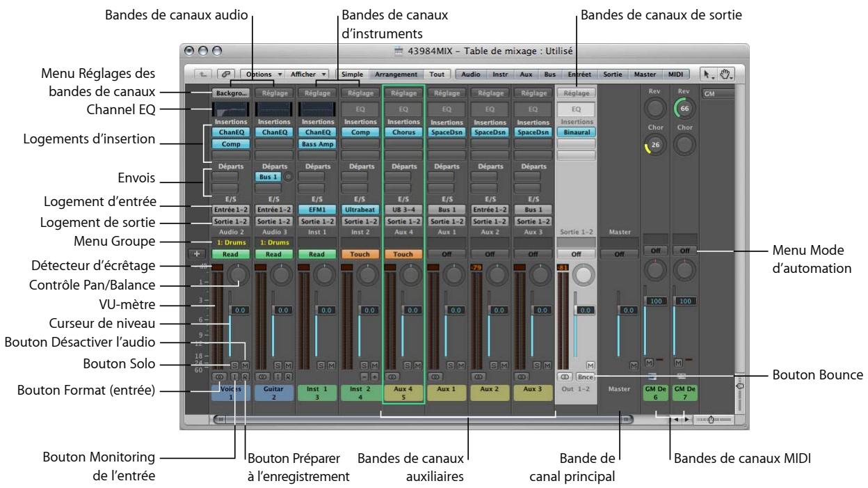
Task: Click the clip detector showing -81 on Out 1-2
Action: tap(562, 267)
